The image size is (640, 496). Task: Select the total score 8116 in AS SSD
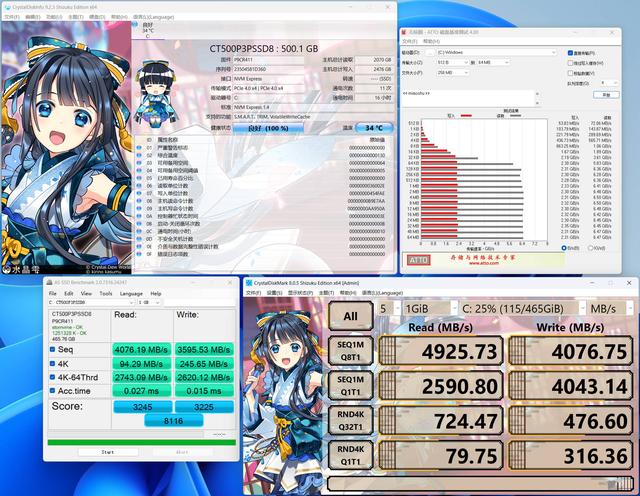pyautogui.click(x=173, y=420)
